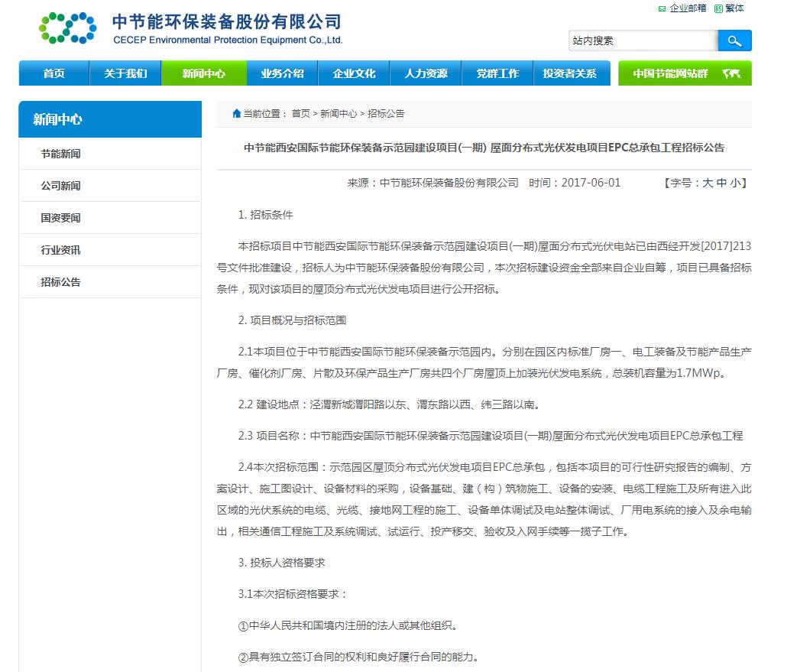Click the 站内搜索 search field
Image resolution: width=810 pixels, height=672 pixels.
[643, 41]
